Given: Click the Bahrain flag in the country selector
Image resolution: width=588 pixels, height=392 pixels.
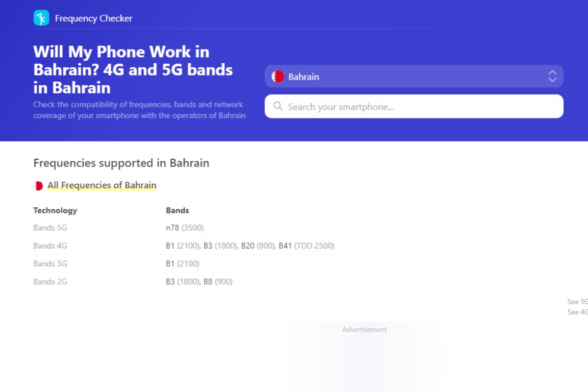Looking at the screenshot, I should pos(277,76).
